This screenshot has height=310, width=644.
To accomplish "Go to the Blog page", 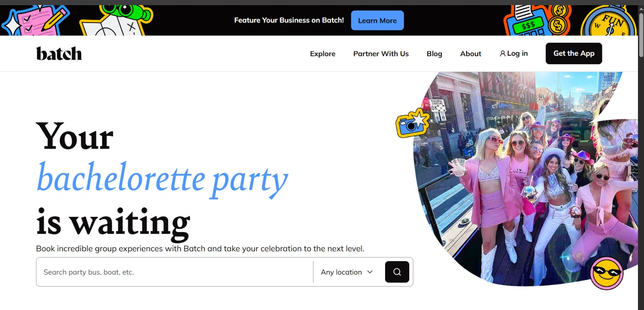I will [x=434, y=54].
